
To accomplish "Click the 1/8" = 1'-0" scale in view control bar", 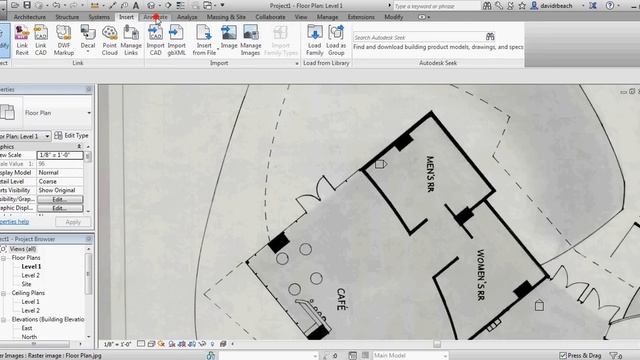I will (118, 344).
